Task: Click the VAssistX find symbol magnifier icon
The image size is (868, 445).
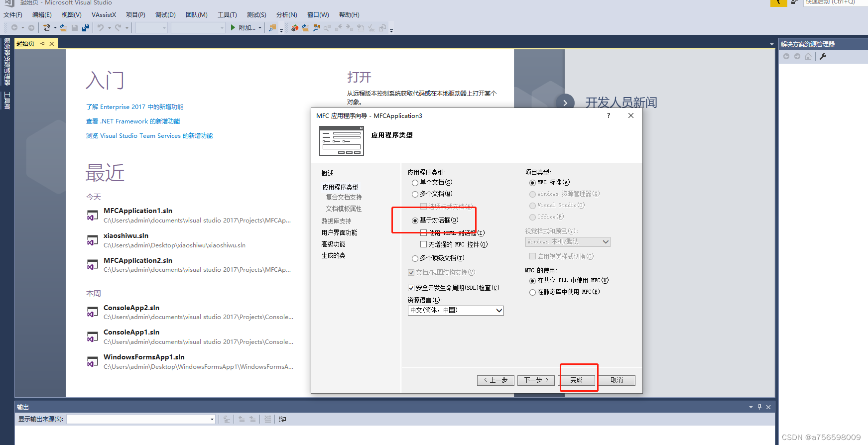Action: 317,28
